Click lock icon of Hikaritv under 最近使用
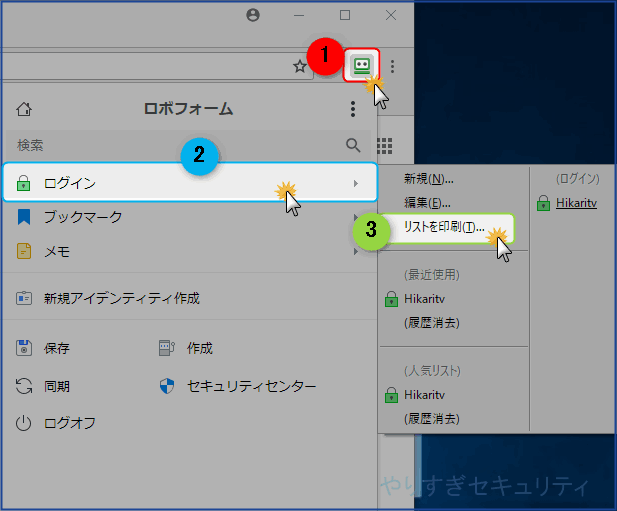The height and width of the screenshot is (511, 617). [x=391, y=299]
